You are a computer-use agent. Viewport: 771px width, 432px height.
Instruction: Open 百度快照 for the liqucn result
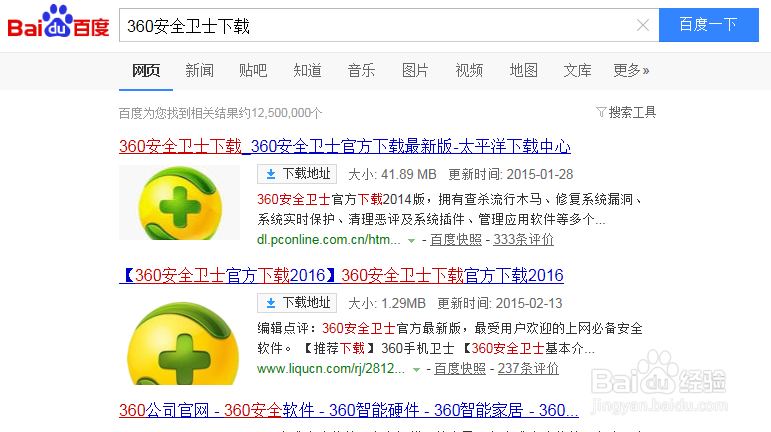(460, 369)
